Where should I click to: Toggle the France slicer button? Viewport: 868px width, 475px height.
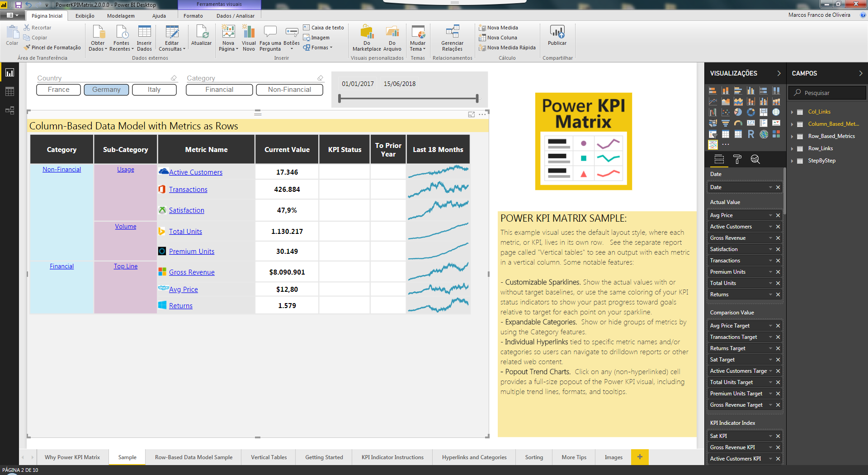pos(59,90)
